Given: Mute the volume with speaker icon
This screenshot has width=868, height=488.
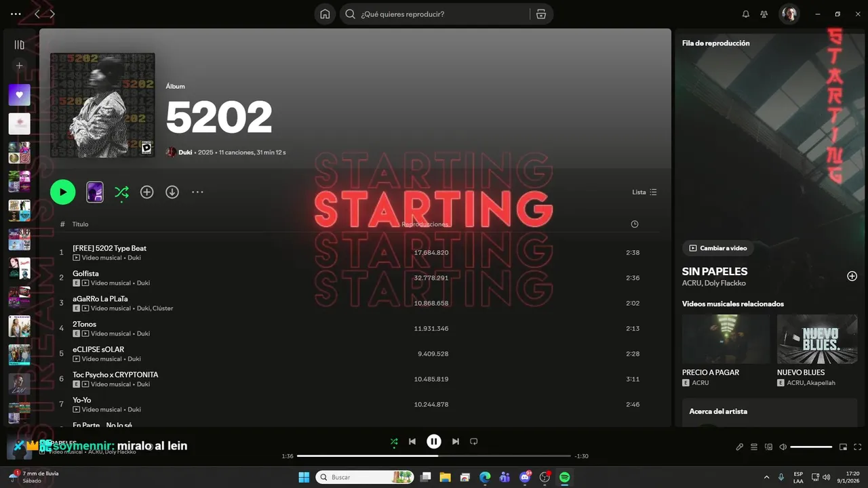Looking at the screenshot, I should point(783,447).
